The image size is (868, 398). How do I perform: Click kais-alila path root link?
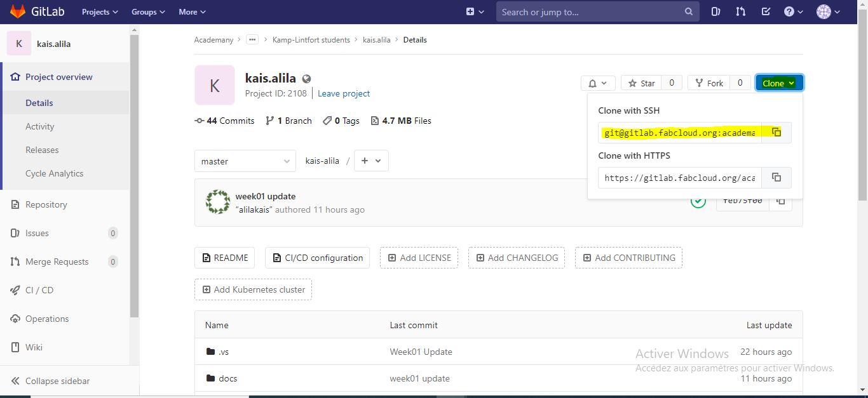tap(322, 161)
